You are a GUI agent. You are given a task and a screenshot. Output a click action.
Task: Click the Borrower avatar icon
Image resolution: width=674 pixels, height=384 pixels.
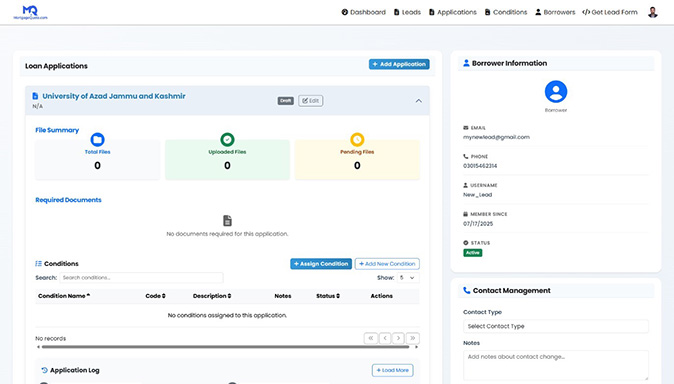pos(556,92)
